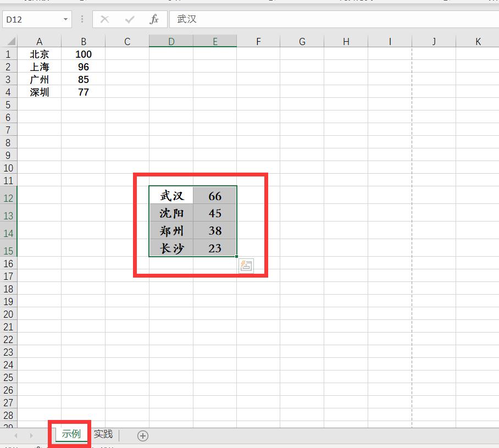
Task: Select column I header
Action: (390, 41)
